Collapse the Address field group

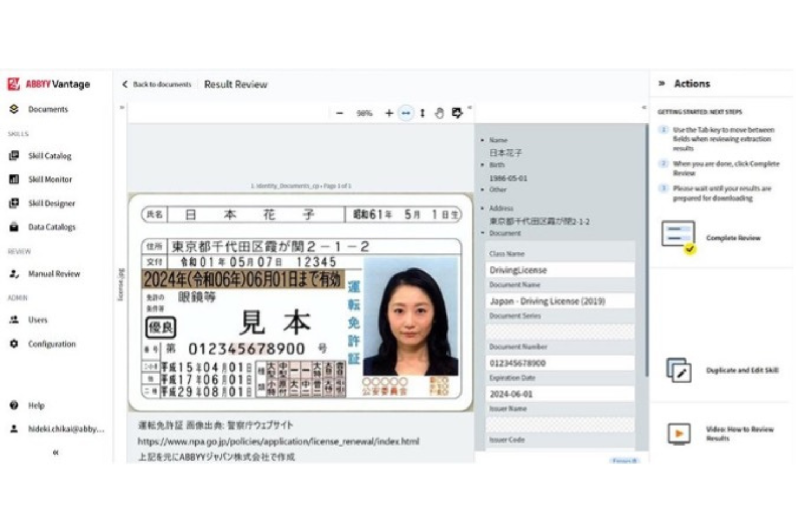tap(483, 208)
